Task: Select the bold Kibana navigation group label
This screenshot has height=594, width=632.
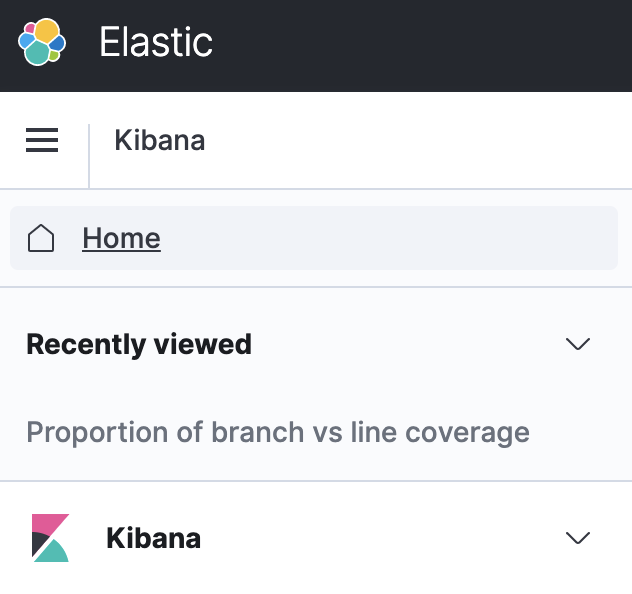Action: [x=153, y=538]
